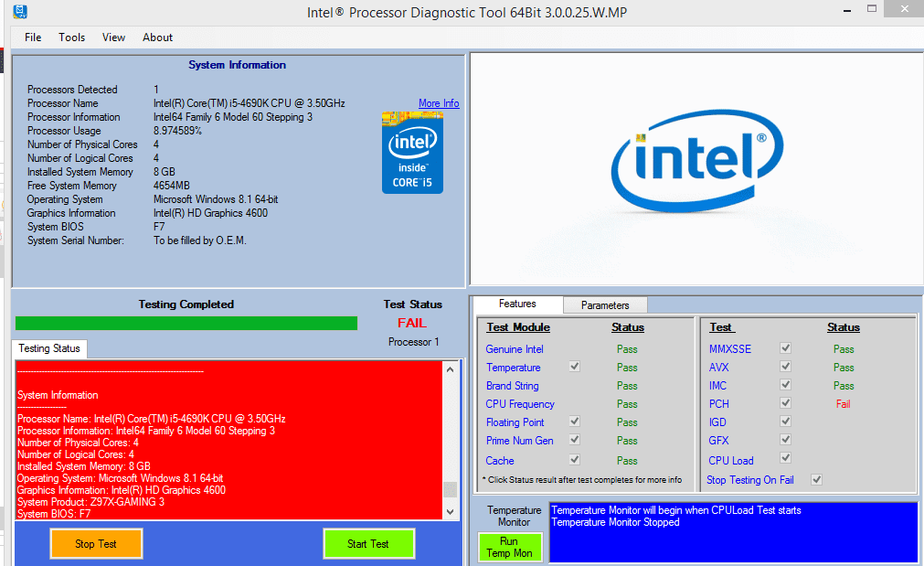924x566 pixels.
Task: Click the IMC Pass status
Action: coord(844,386)
